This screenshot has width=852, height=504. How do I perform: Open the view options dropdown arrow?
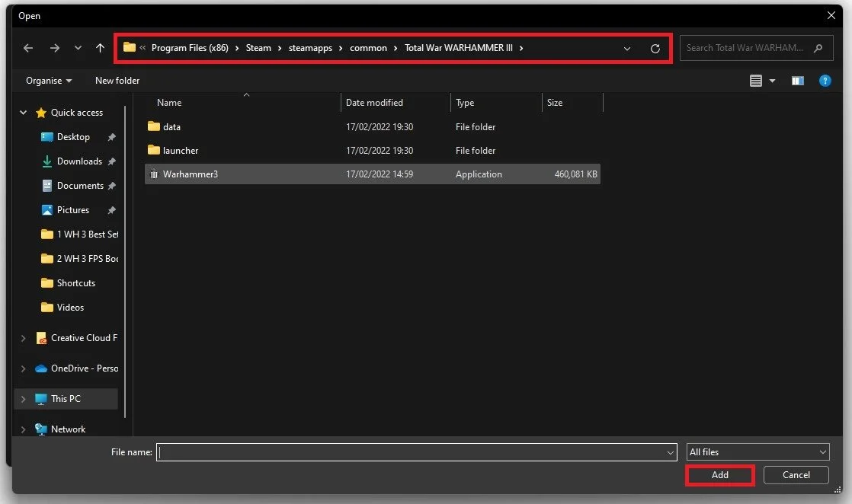coord(772,81)
